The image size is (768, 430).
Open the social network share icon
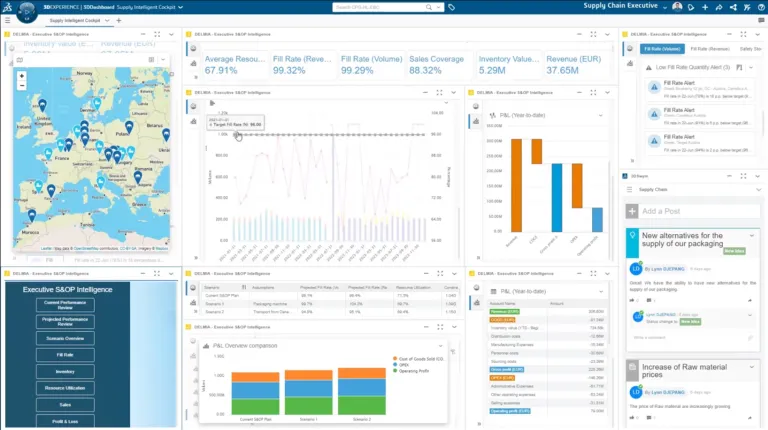[733, 7]
